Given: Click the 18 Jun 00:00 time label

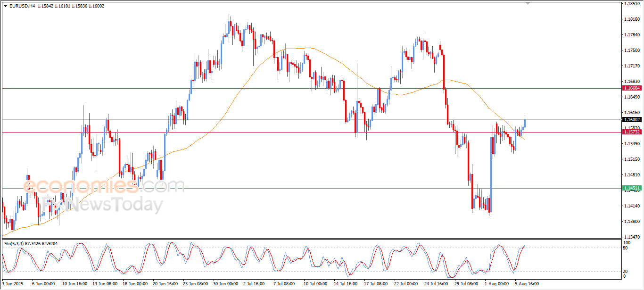Looking at the screenshot, I should 135,284.
